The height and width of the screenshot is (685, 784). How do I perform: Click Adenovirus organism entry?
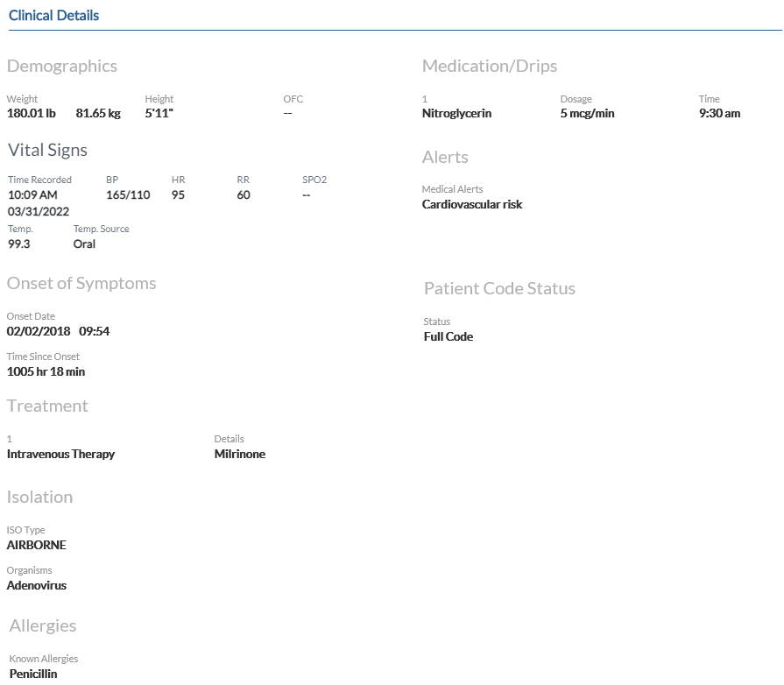37,585
